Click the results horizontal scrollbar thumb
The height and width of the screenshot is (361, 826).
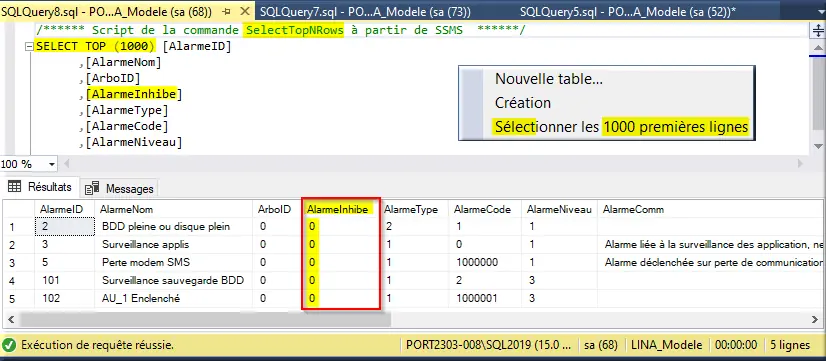tap(205, 319)
